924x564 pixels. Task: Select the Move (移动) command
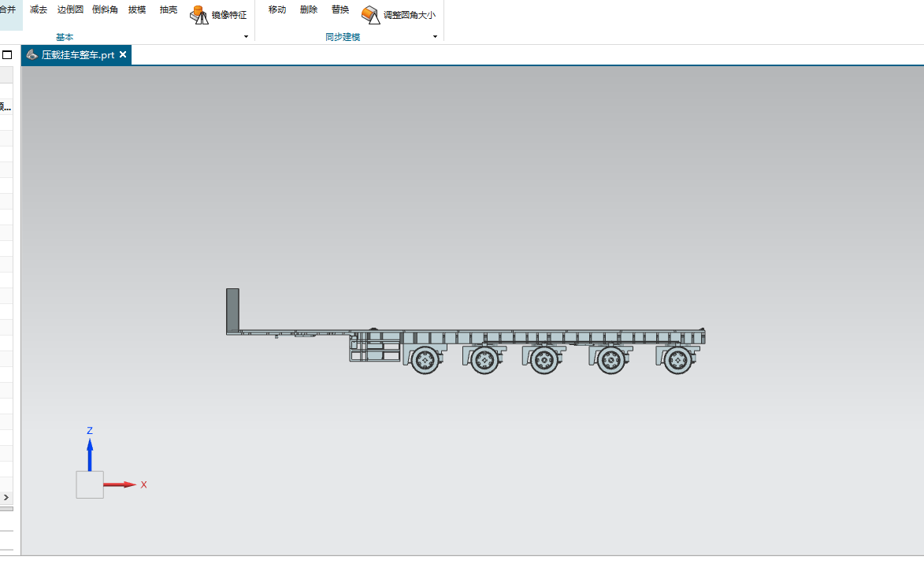(277, 9)
